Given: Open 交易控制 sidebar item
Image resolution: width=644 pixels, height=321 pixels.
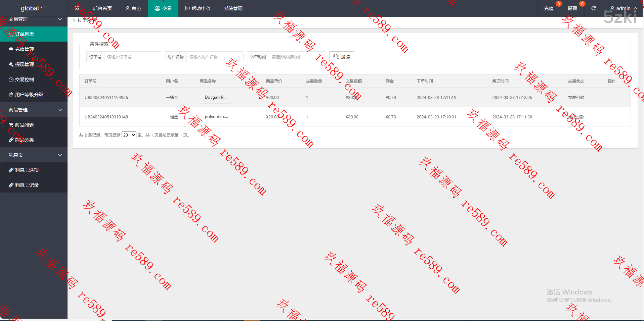Looking at the screenshot, I should pos(24,79).
